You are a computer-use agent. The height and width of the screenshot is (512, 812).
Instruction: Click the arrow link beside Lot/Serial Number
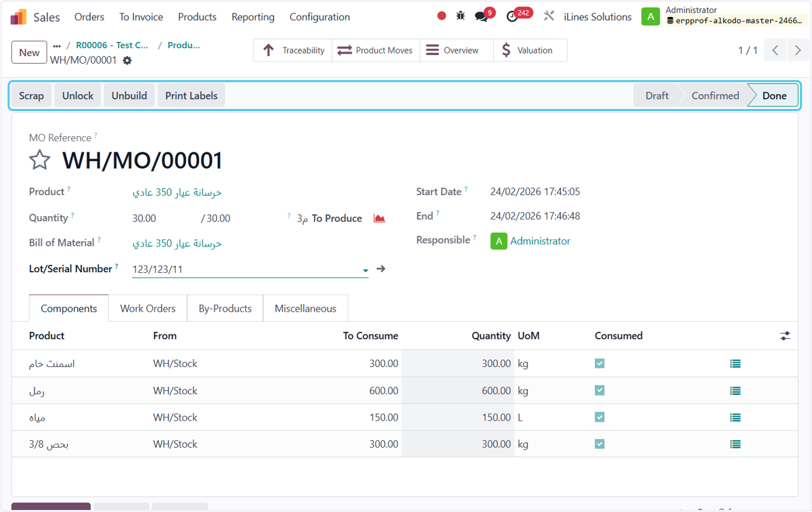pyautogui.click(x=381, y=269)
